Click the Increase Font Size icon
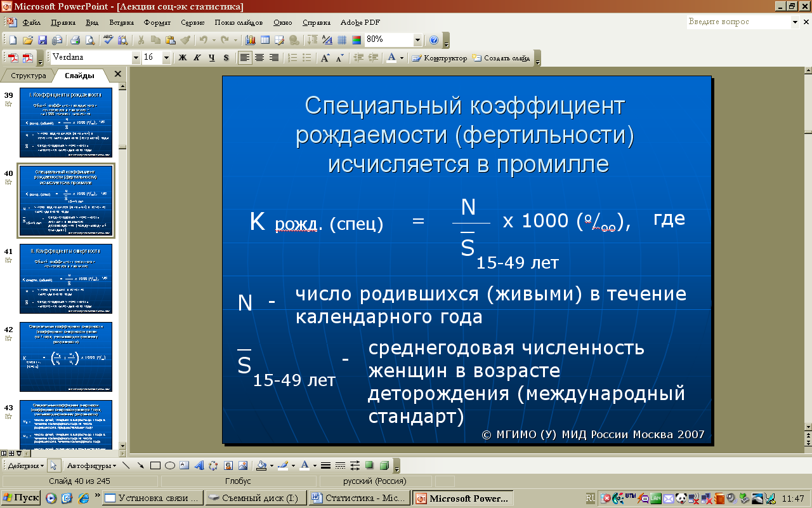The height and width of the screenshot is (508, 812). click(325, 58)
